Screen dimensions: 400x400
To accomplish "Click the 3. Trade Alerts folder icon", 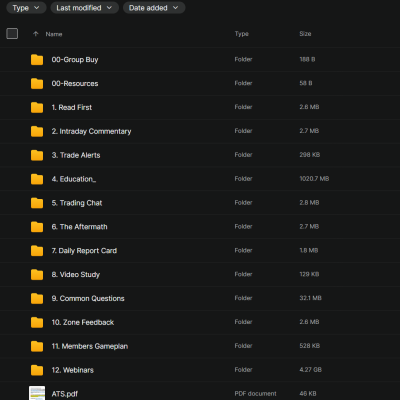I will [37, 155].
